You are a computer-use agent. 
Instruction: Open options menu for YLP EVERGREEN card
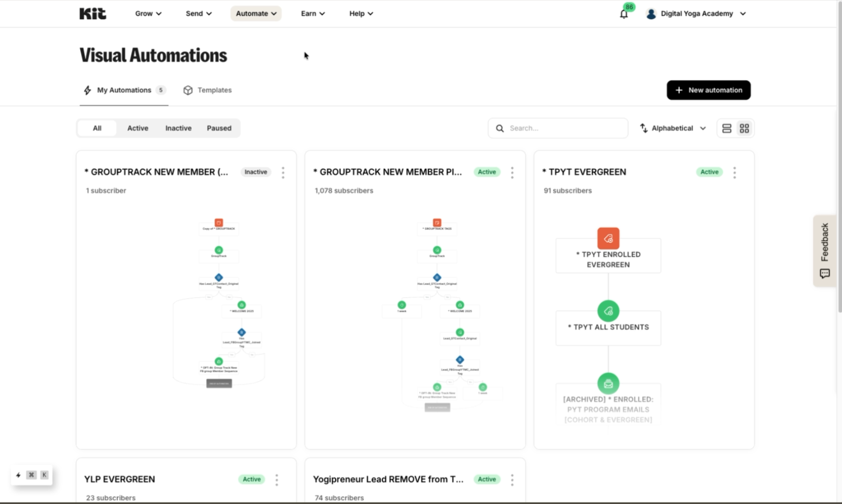point(276,480)
